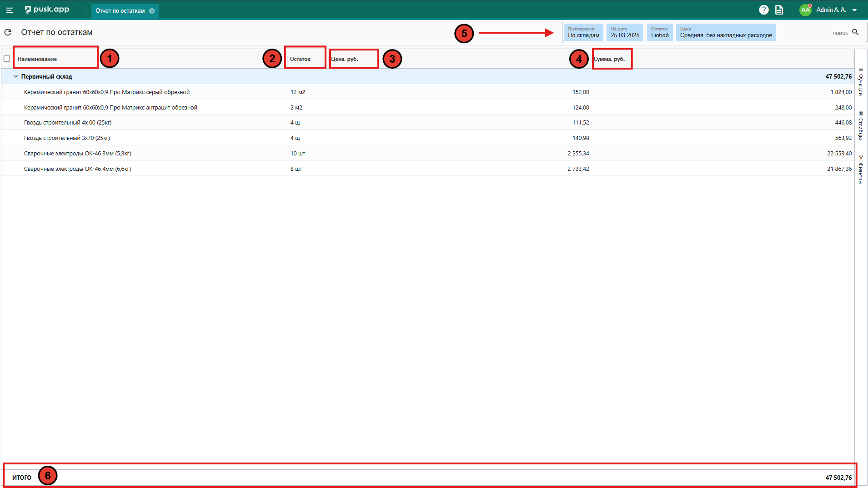Sort by the Наименование column header

point(37,59)
